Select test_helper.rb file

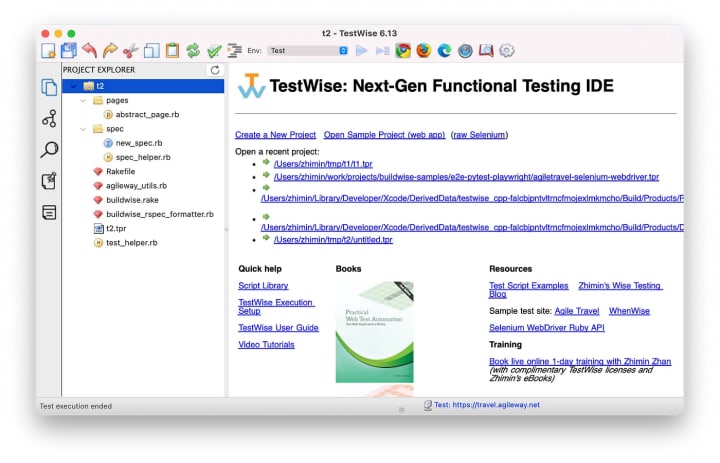[x=131, y=243]
